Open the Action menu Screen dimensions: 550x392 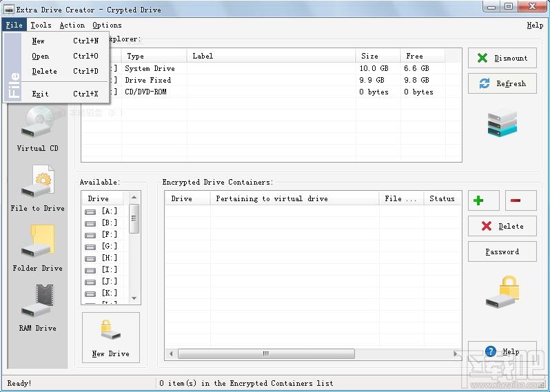72,25
